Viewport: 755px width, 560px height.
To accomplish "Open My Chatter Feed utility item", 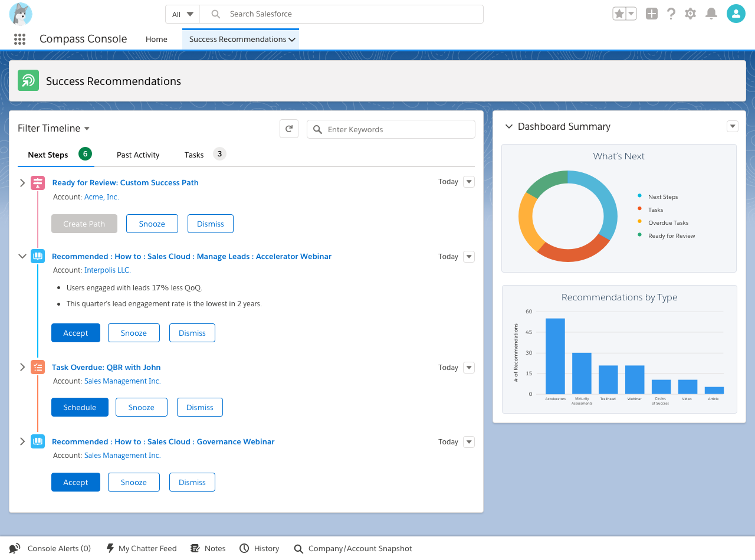I will (142, 548).
